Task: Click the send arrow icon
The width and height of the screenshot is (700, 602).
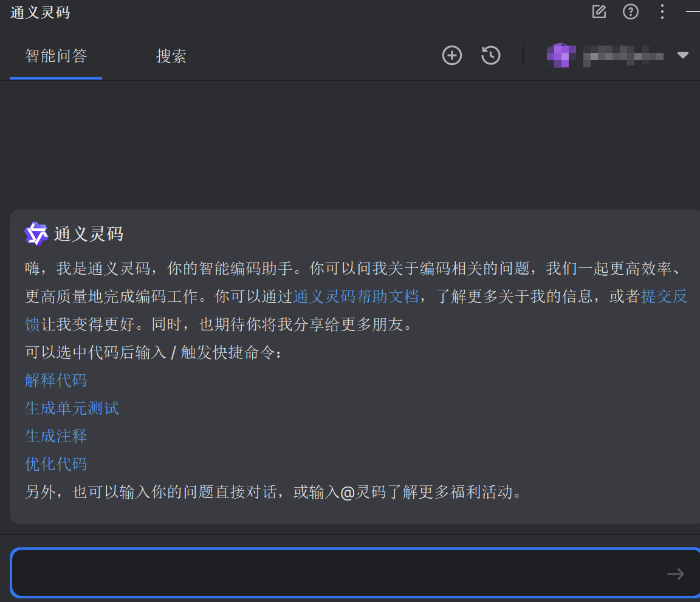Action: [676, 574]
